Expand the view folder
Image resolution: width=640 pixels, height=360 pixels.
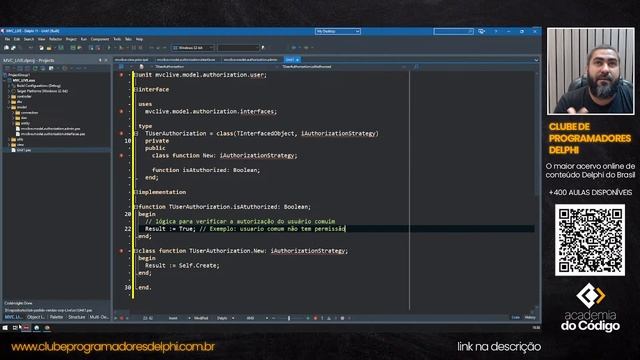[9, 144]
